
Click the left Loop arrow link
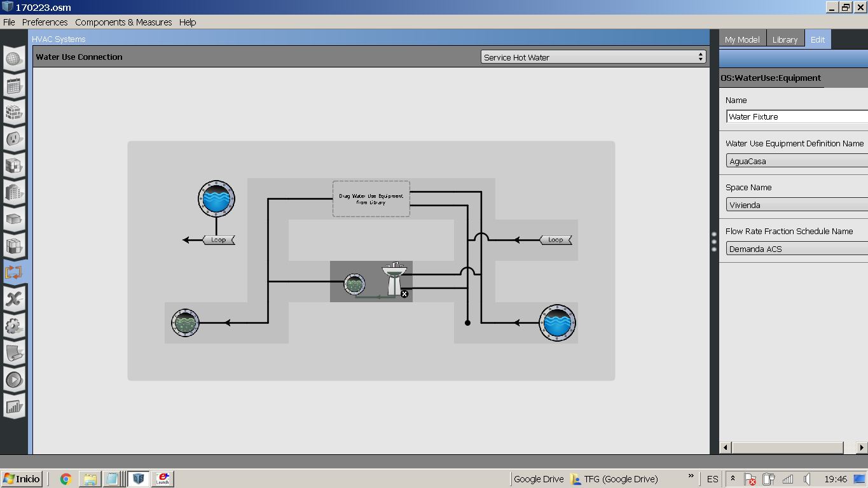click(x=218, y=240)
